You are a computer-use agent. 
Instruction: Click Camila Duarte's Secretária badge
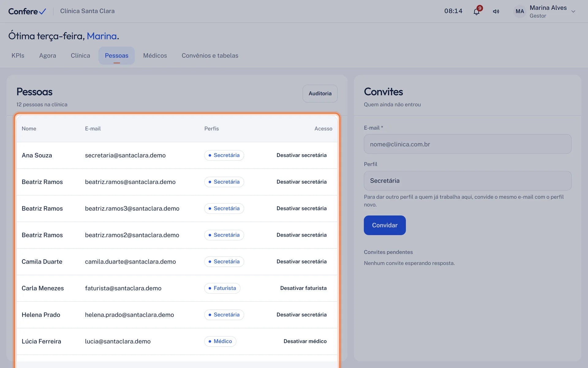click(x=224, y=262)
